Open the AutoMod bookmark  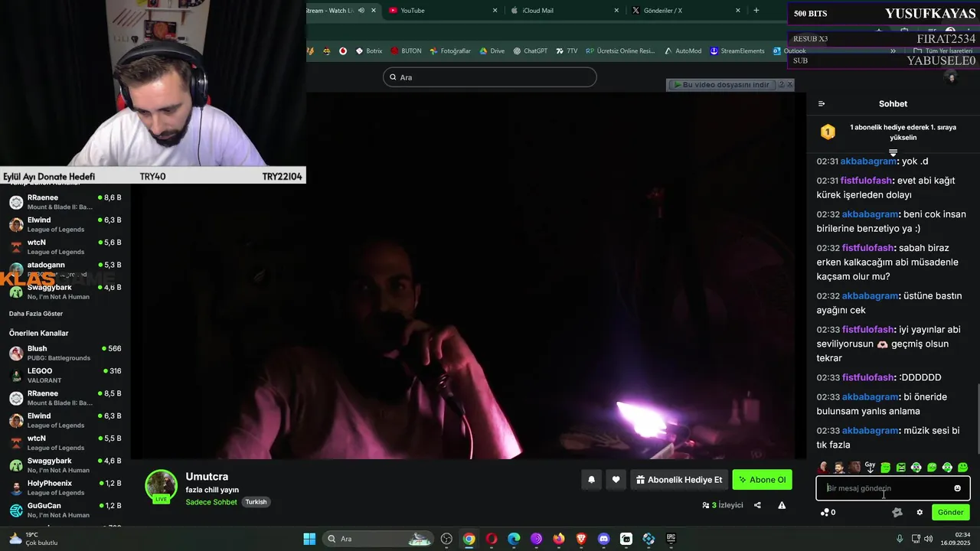tap(683, 51)
